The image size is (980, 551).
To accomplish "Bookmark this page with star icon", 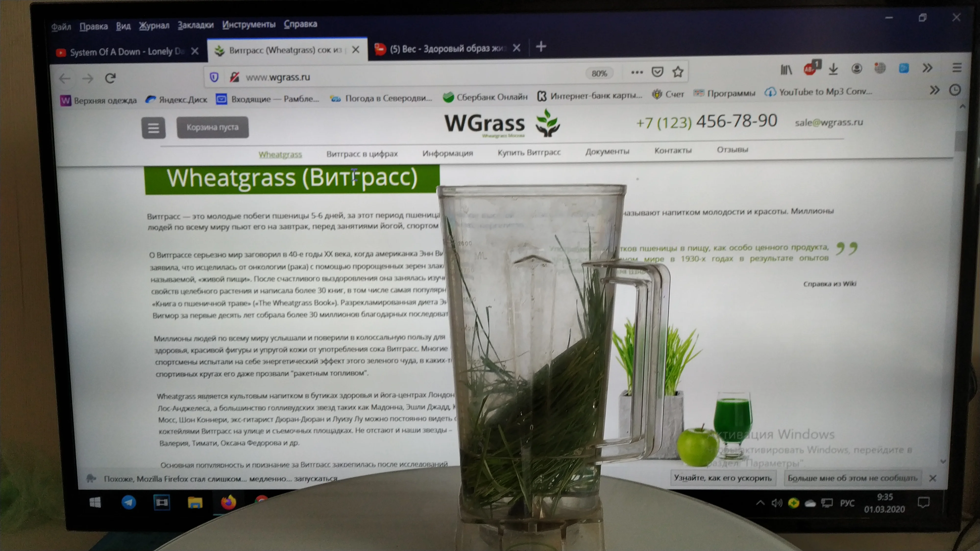I will coord(678,72).
